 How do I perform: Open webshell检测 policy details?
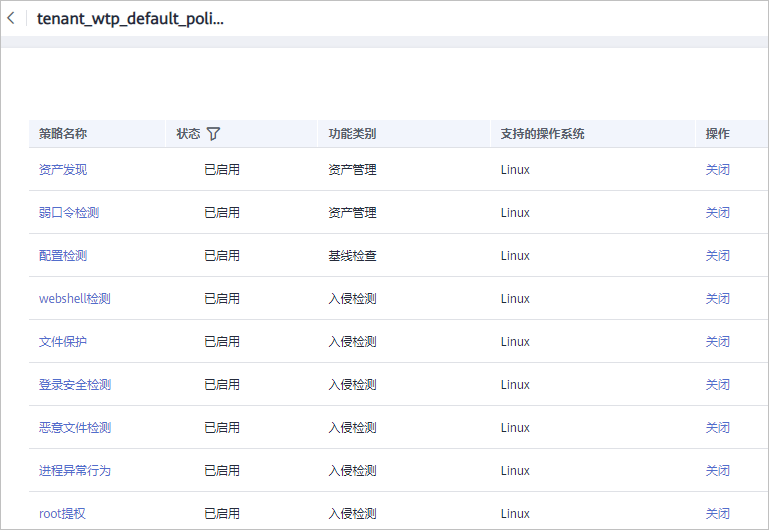point(75,299)
